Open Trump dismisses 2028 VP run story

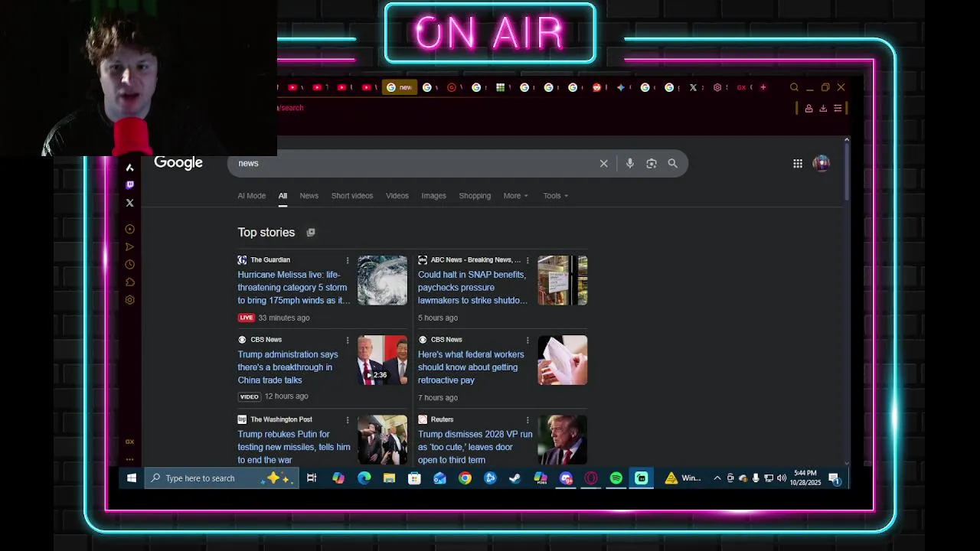[475, 447]
